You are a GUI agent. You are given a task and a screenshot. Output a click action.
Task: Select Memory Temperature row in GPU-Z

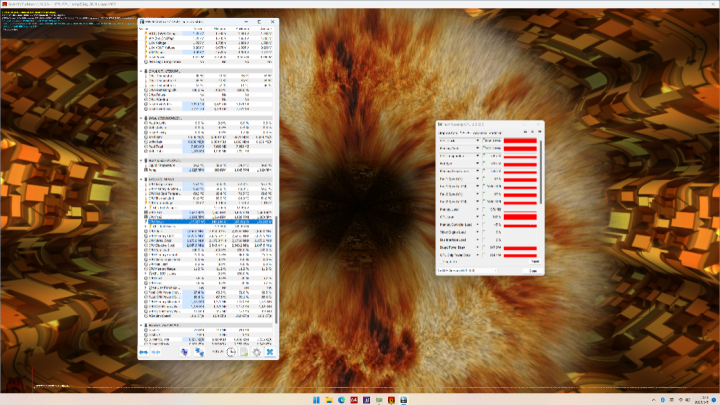click(488, 171)
